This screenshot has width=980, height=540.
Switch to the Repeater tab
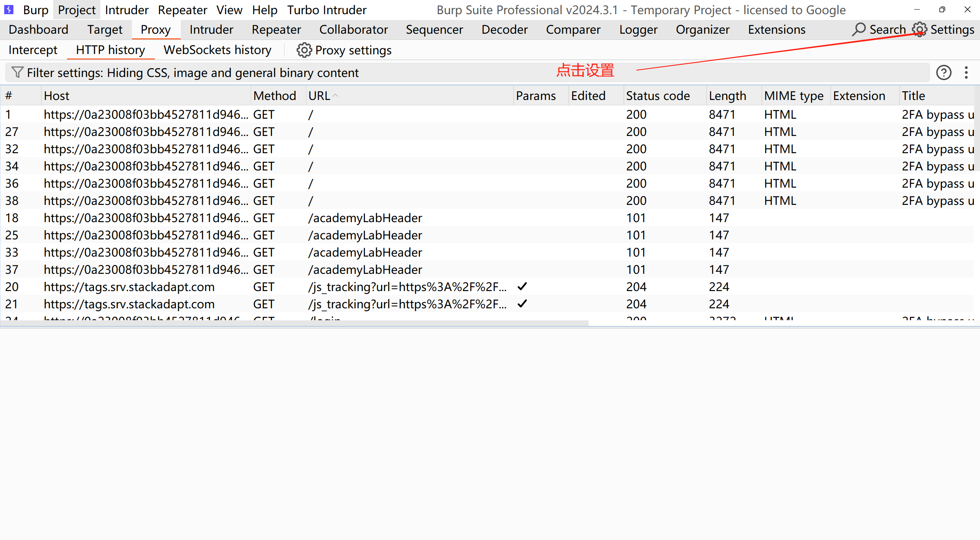point(276,29)
